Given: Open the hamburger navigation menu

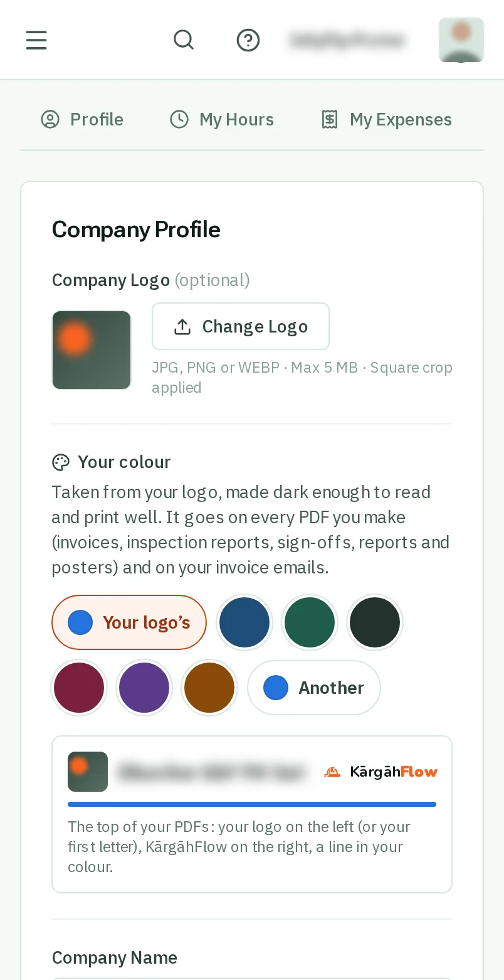Looking at the screenshot, I should click(36, 40).
